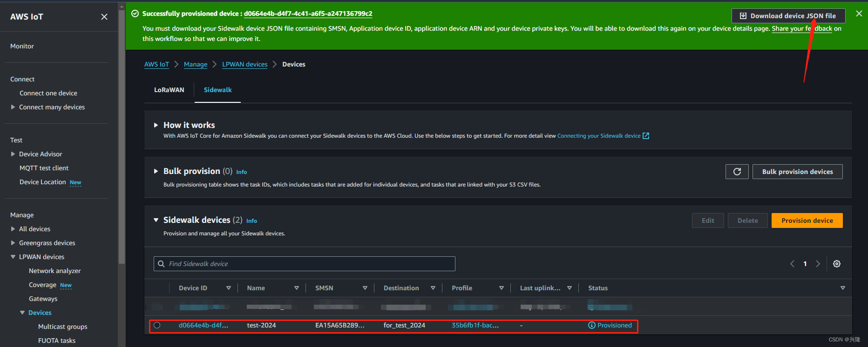This screenshot has width=868, height=347.
Task: Expand Connect many devices in sidebar
Action: click(x=13, y=107)
